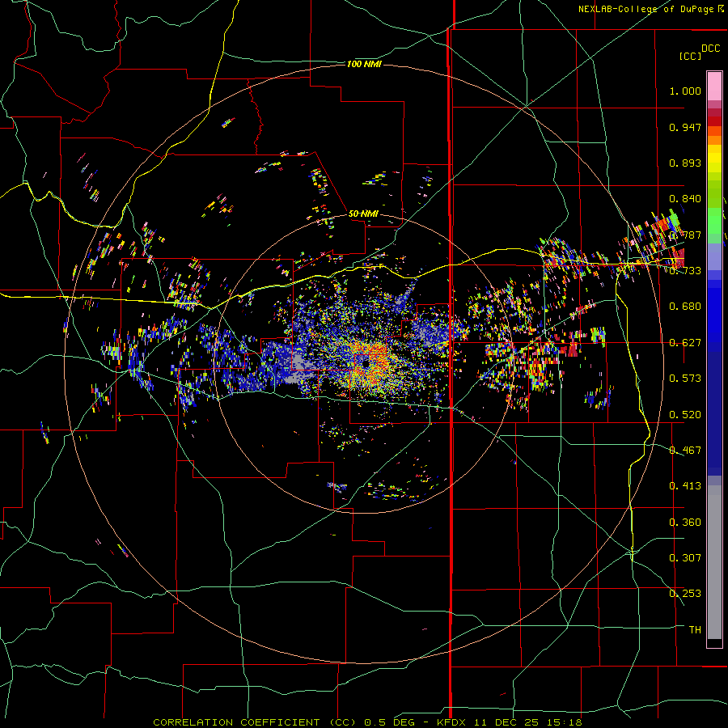Click the 15:18 timestamp in the caption
Viewport: 728px width, 728px height.
(564, 722)
